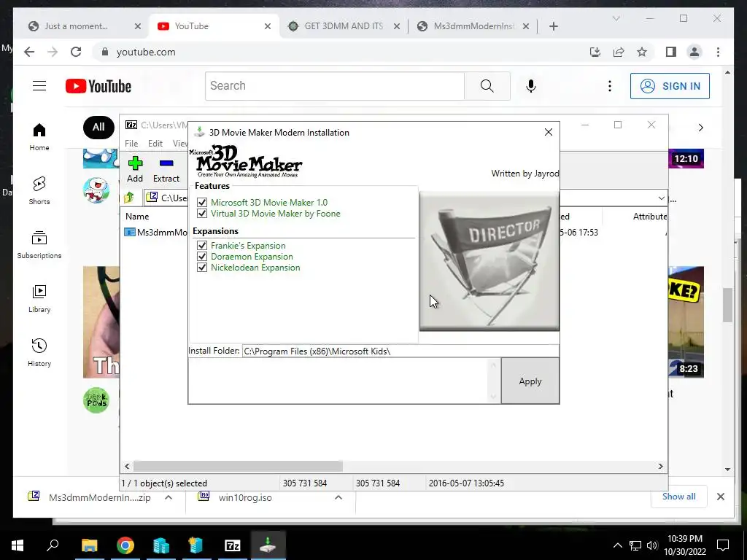The height and width of the screenshot is (560, 747).
Task: Disable the Doraemon Expansion option
Action: [202, 256]
